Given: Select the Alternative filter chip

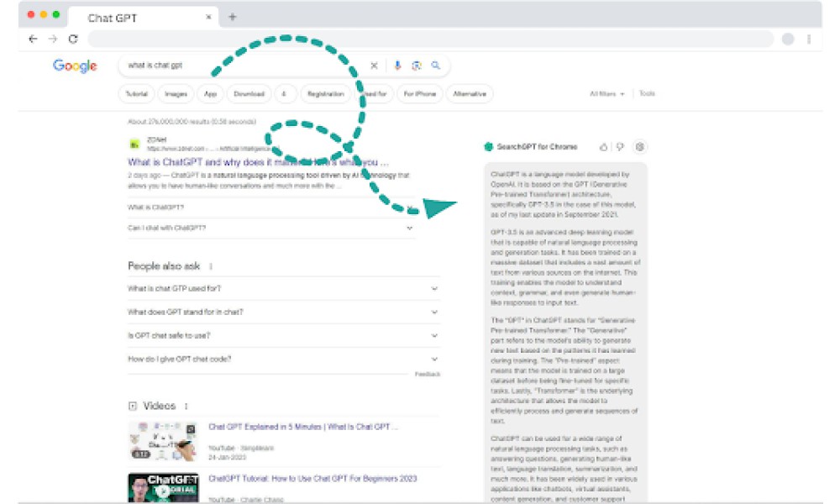Looking at the screenshot, I should [x=470, y=94].
